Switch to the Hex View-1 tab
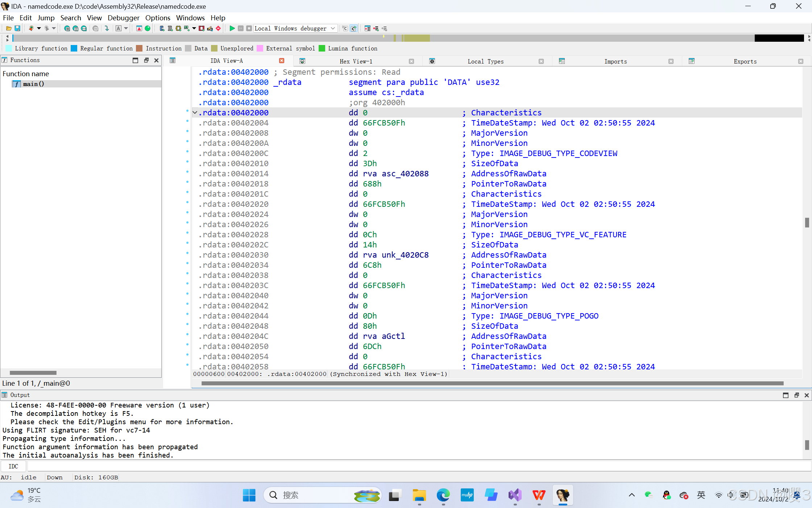The height and width of the screenshot is (508, 812). [356, 61]
